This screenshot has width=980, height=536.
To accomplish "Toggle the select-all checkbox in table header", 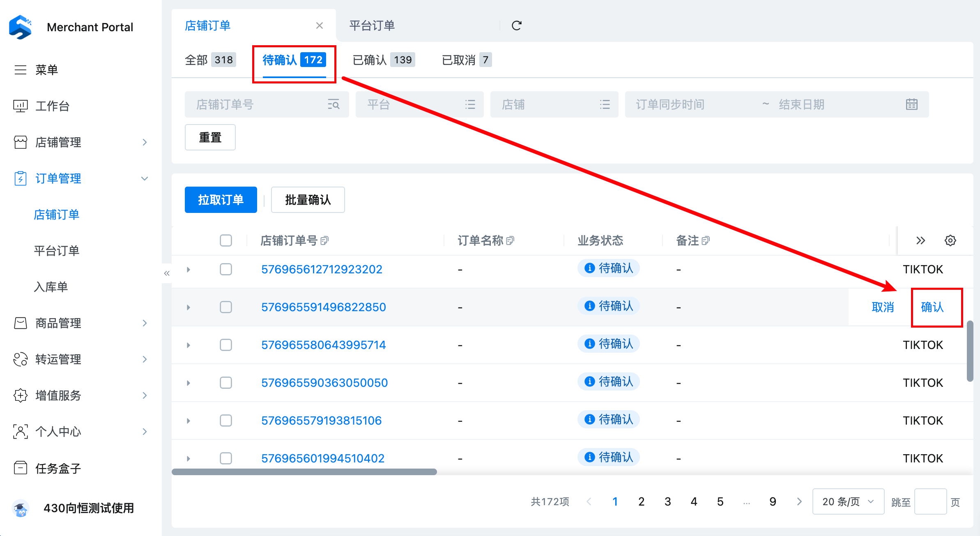I will click(x=226, y=240).
